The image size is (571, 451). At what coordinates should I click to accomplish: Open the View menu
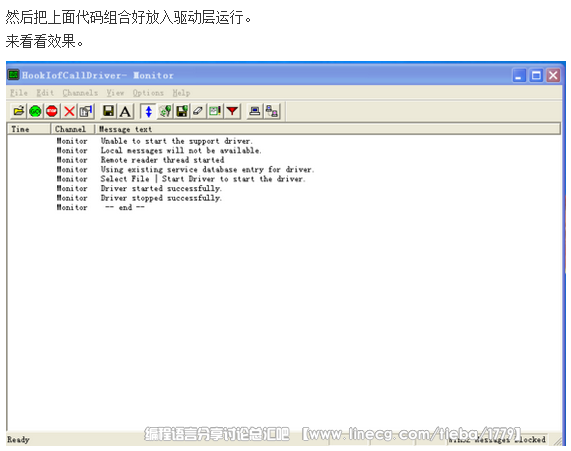click(x=115, y=93)
